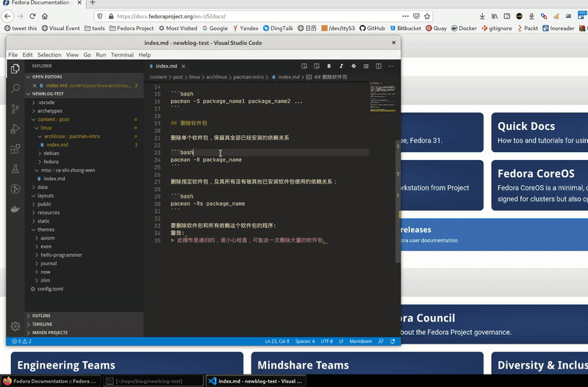The image size is (588, 387).
Task: Open the Help menu
Action: tap(145, 54)
